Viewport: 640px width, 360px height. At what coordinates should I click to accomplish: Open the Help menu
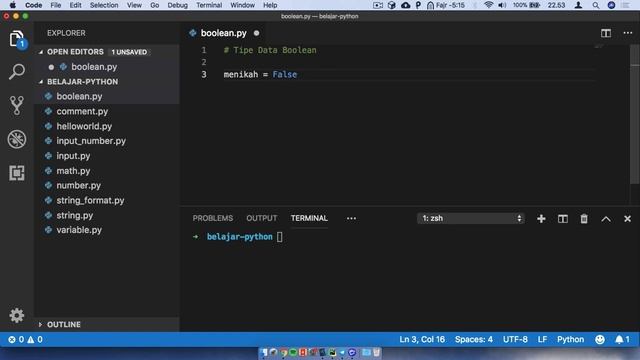click(270, 5)
